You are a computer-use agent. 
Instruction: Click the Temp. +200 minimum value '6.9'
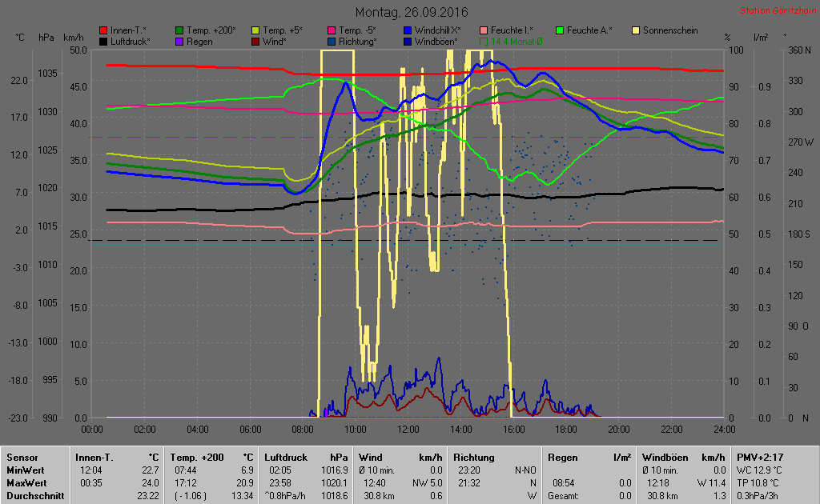point(247,470)
